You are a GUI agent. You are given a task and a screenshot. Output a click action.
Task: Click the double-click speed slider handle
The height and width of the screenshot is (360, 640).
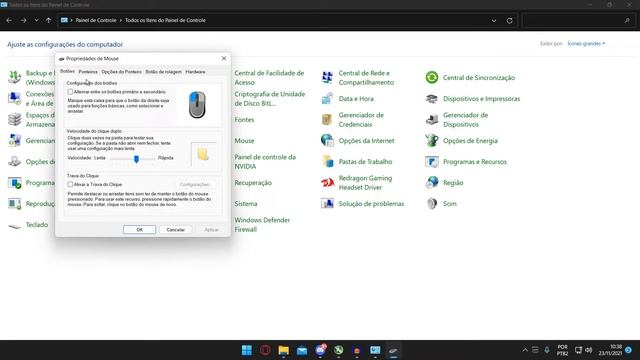point(136,159)
